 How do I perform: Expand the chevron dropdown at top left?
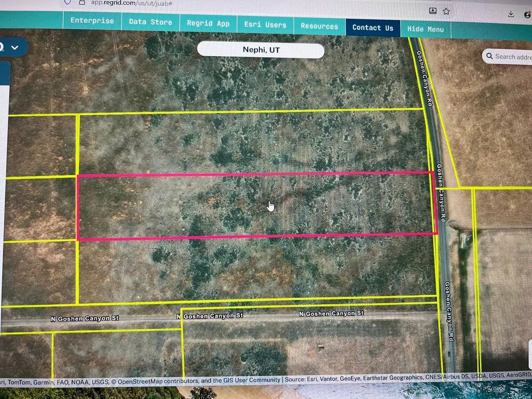tap(15, 48)
